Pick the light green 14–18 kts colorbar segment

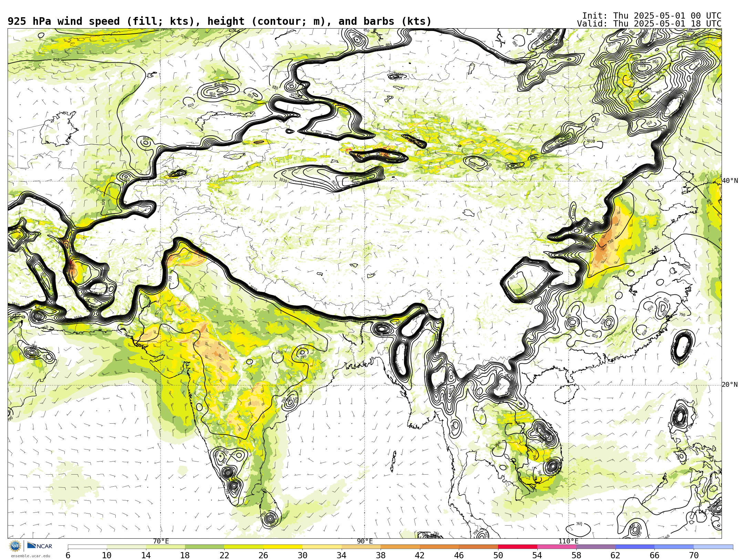pyautogui.click(x=166, y=547)
